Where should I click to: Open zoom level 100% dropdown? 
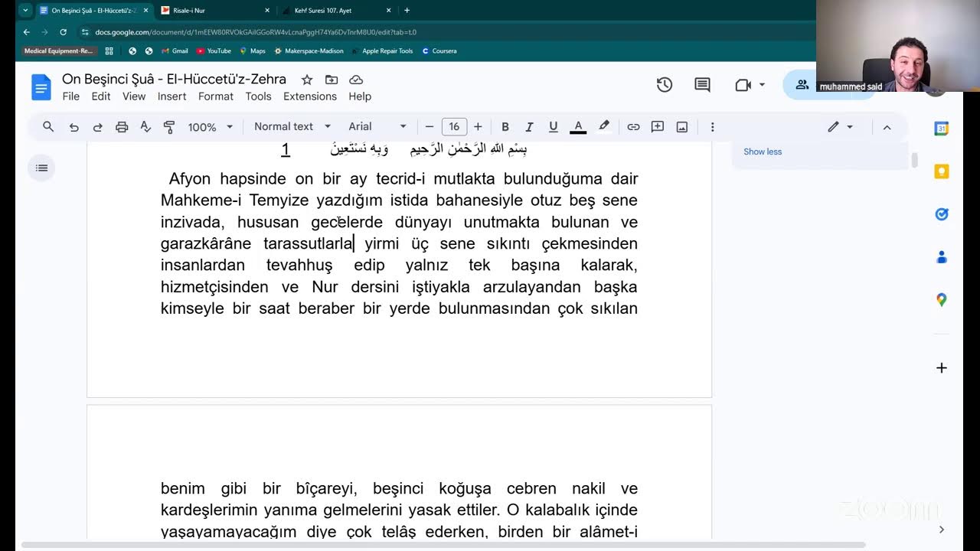coord(210,127)
